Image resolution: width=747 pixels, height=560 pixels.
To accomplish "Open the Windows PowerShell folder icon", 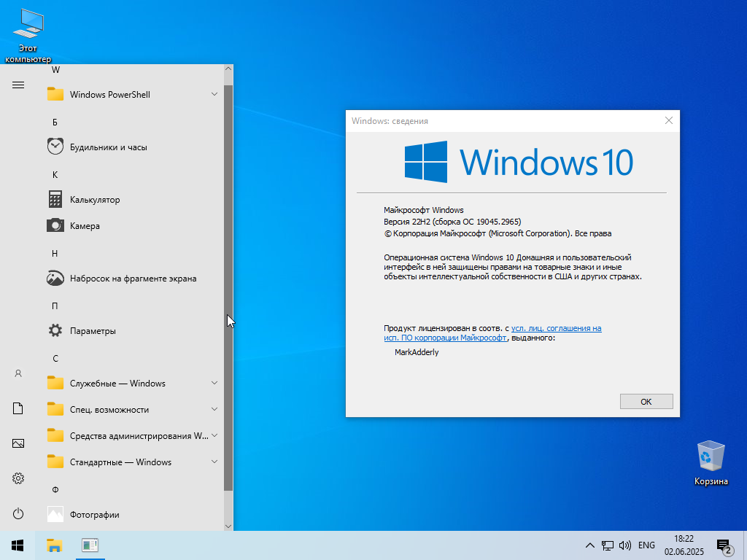I will (x=55, y=94).
